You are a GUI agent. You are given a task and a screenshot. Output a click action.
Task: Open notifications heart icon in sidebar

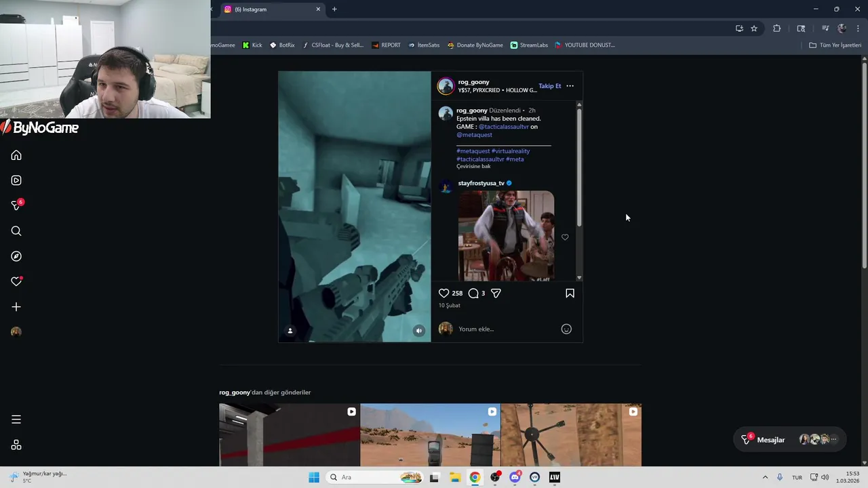pyautogui.click(x=16, y=281)
